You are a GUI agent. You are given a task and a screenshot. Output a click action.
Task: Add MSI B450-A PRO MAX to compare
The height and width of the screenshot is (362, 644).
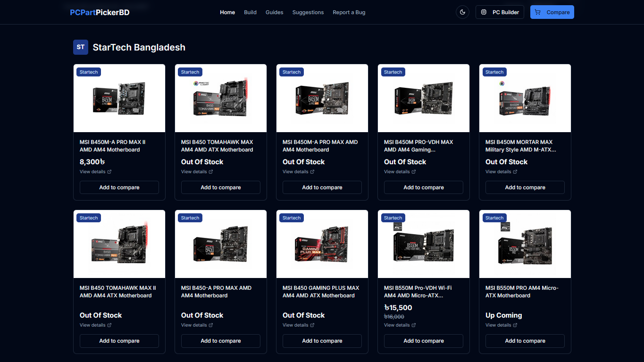(x=221, y=341)
